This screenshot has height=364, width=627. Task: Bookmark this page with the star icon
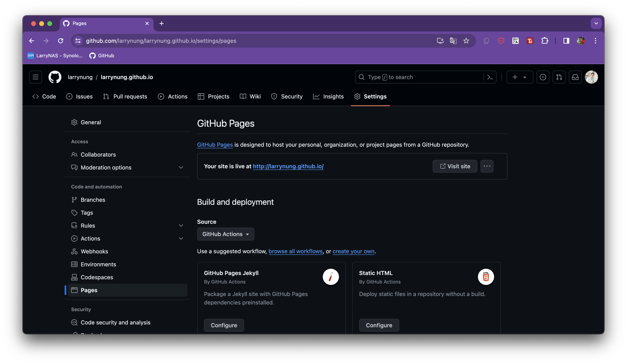pos(466,41)
